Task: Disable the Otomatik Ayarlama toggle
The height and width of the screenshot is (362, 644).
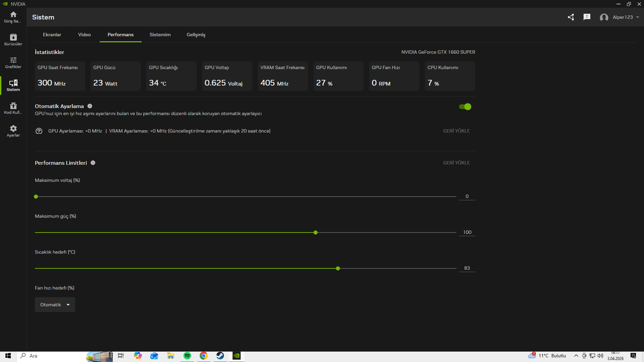Action: pos(465,107)
